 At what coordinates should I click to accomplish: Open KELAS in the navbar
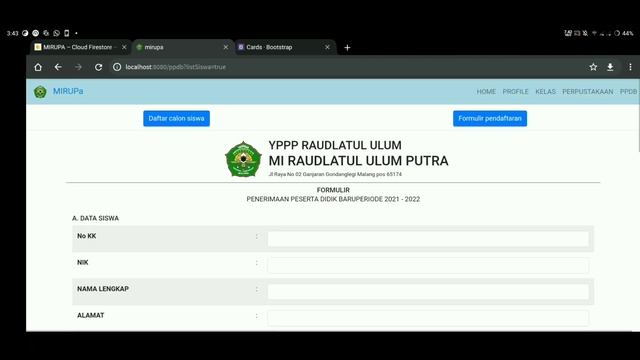tap(545, 91)
